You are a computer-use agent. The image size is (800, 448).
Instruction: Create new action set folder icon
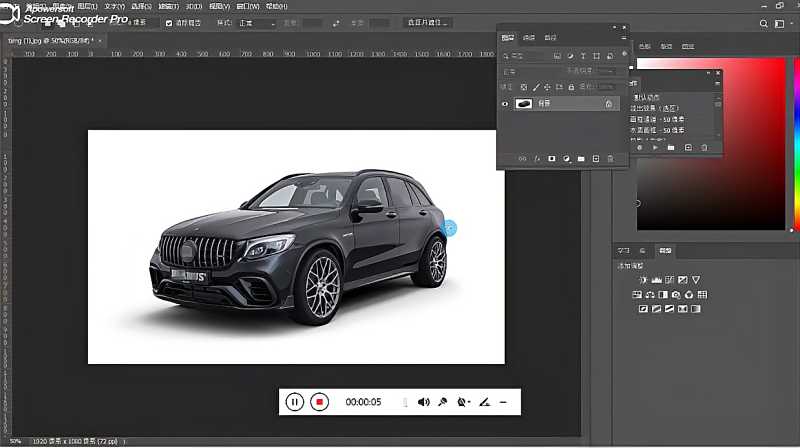pyautogui.click(x=671, y=148)
